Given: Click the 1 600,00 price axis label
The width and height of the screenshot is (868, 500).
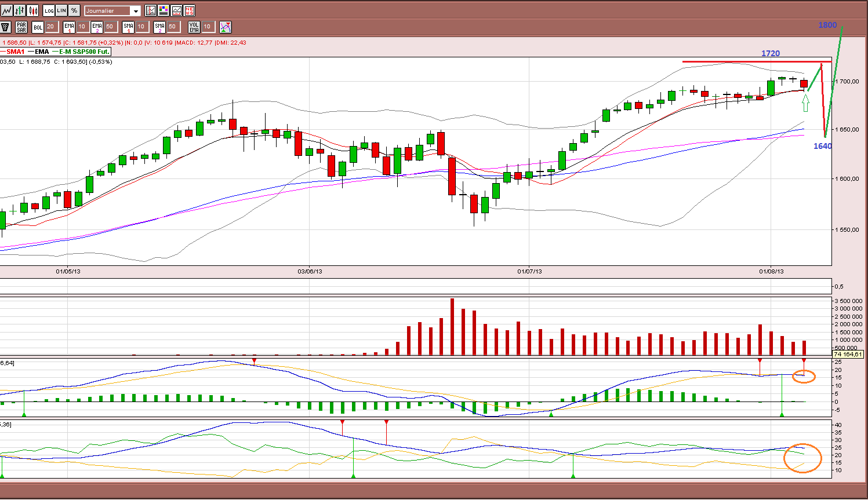Looking at the screenshot, I should tap(847, 179).
